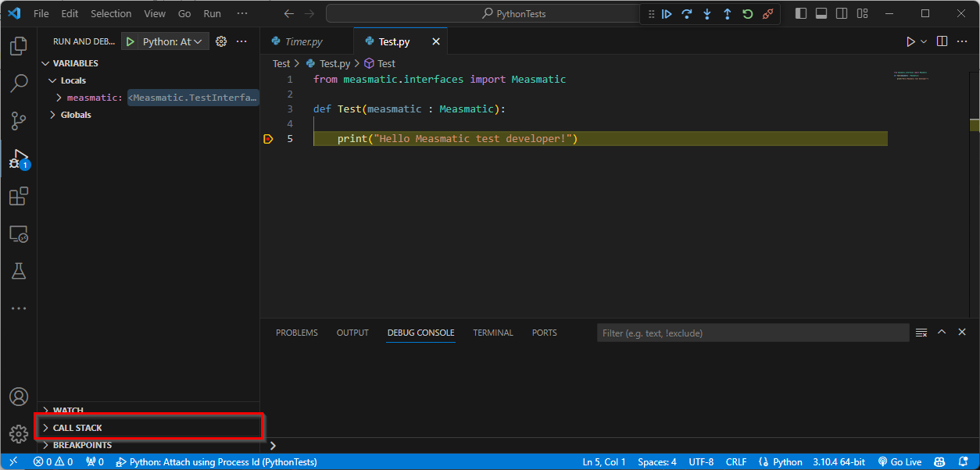Open the Extensions view
980x470 pixels.
pos(19,196)
